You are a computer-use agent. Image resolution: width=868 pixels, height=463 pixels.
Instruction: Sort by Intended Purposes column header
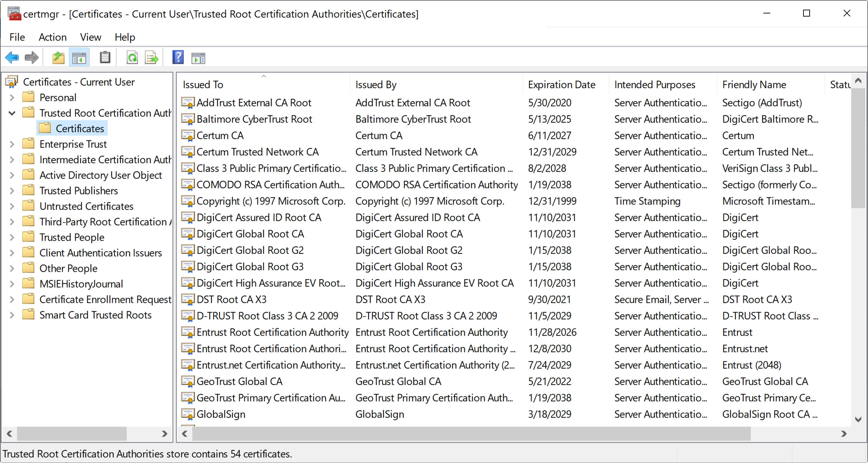pos(663,85)
